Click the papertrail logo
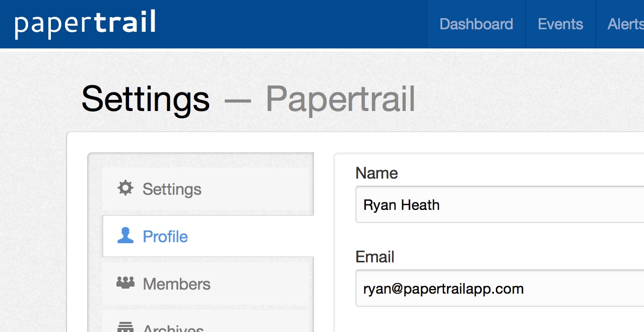 (85, 24)
